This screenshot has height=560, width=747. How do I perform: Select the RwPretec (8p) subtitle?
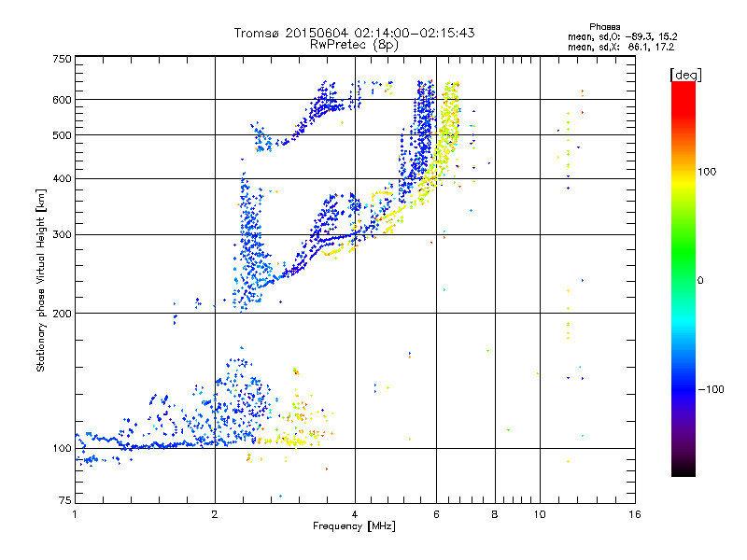tap(354, 45)
